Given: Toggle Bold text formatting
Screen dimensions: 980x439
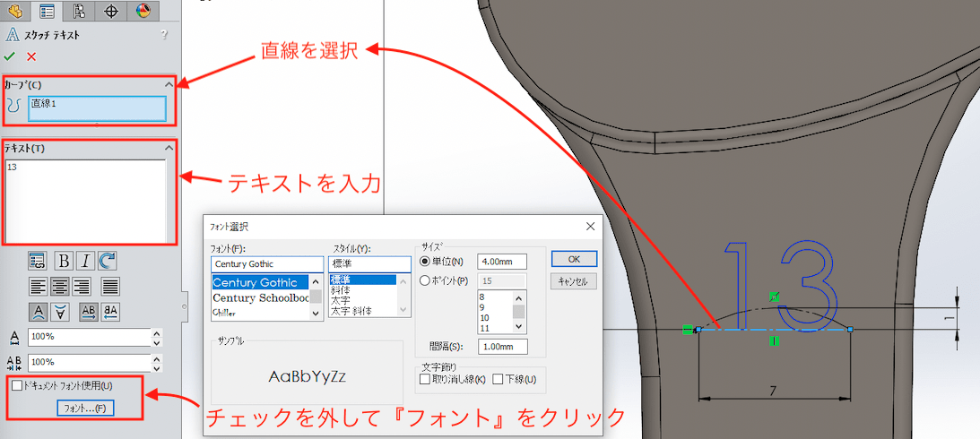Looking at the screenshot, I should tap(64, 261).
